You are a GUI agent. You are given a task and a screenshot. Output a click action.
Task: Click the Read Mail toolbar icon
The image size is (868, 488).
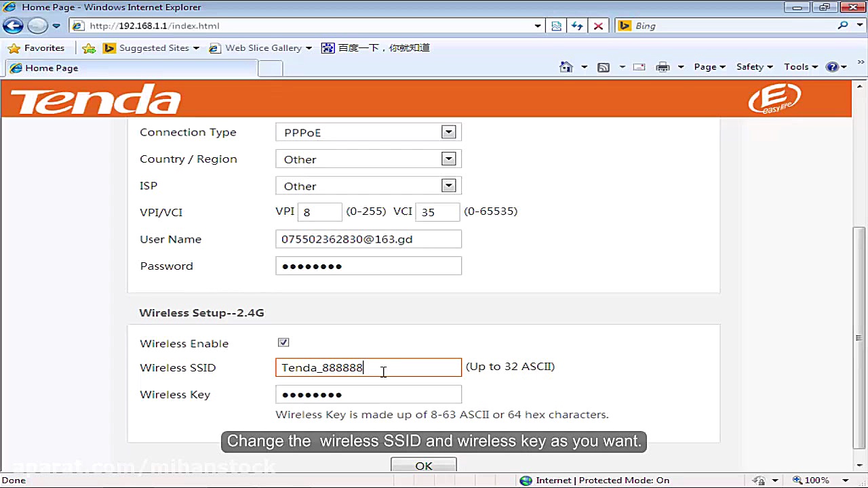[639, 67]
